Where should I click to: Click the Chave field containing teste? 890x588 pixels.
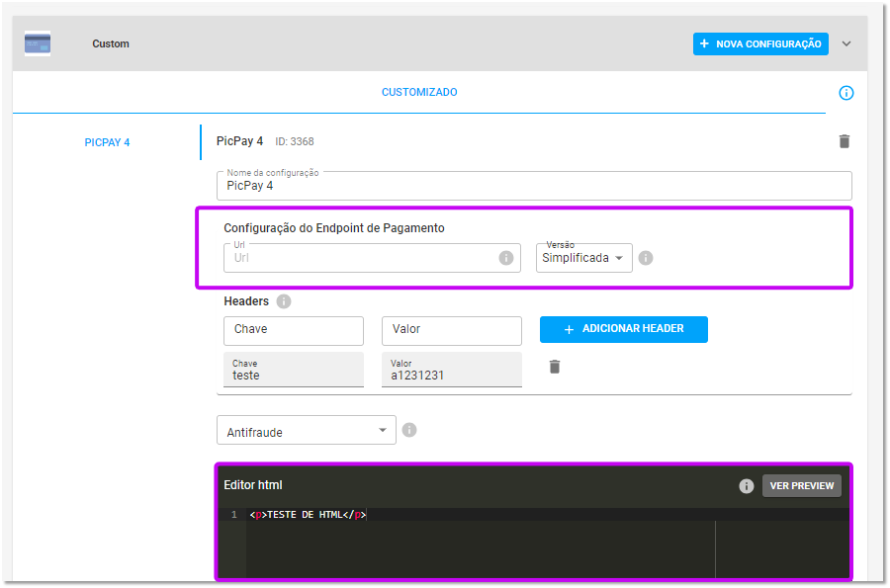tap(294, 370)
